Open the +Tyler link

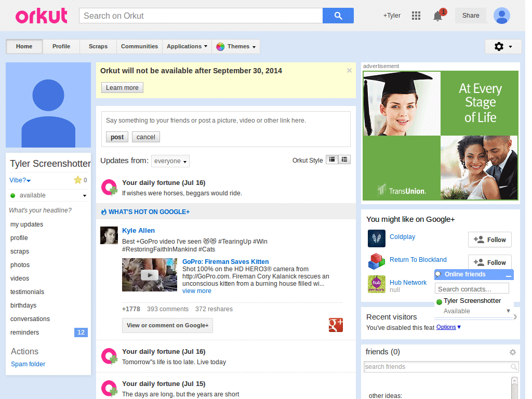click(392, 16)
